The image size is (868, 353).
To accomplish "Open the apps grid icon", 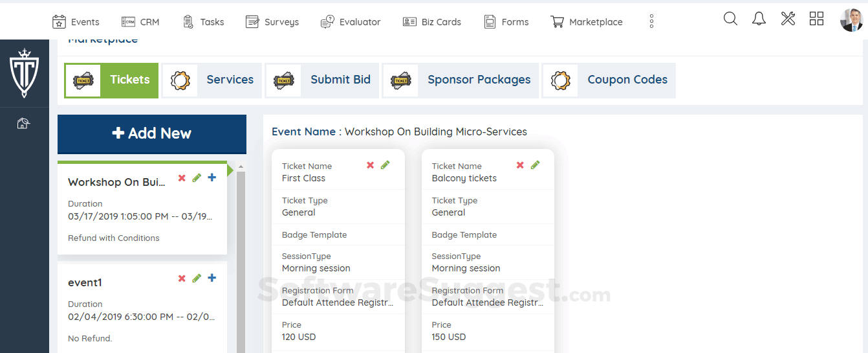I will (x=816, y=19).
